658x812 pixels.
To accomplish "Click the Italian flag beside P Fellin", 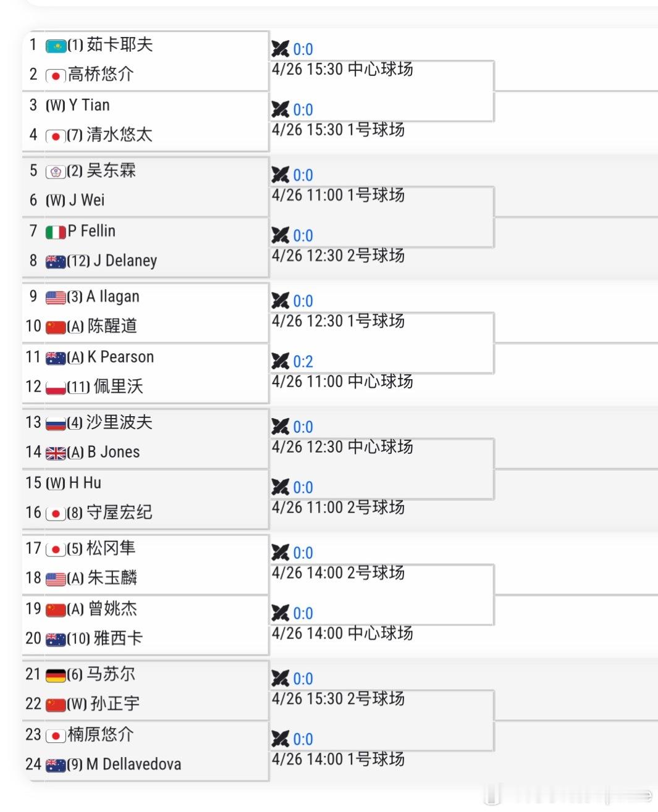I will tap(56, 232).
